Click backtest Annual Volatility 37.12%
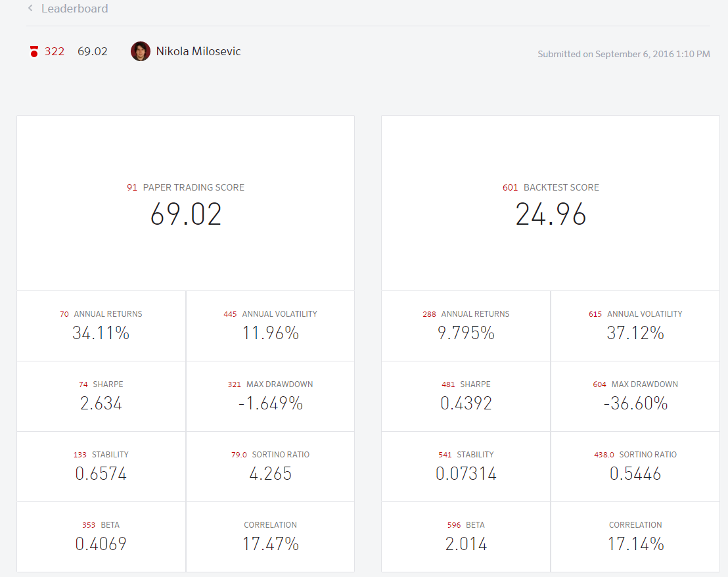Screen dimensions: 728x577 click(x=635, y=333)
